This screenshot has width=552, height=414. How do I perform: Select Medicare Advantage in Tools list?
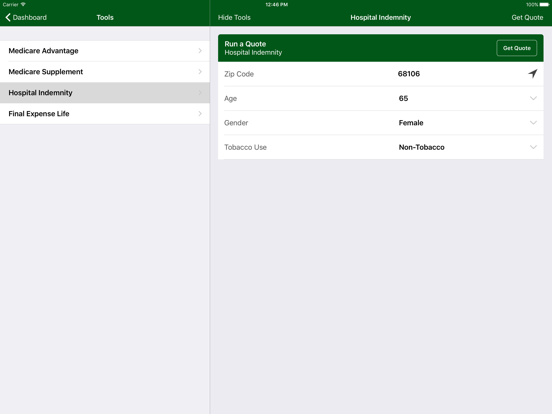click(105, 51)
